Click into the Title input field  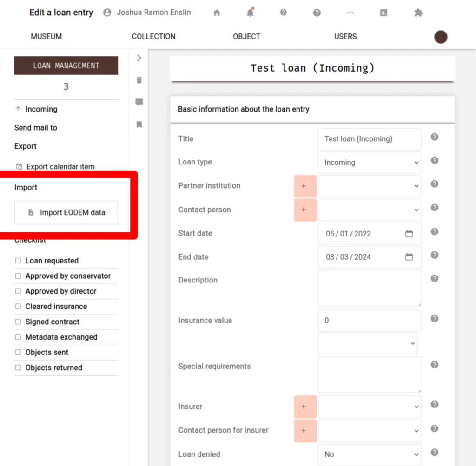coord(370,139)
